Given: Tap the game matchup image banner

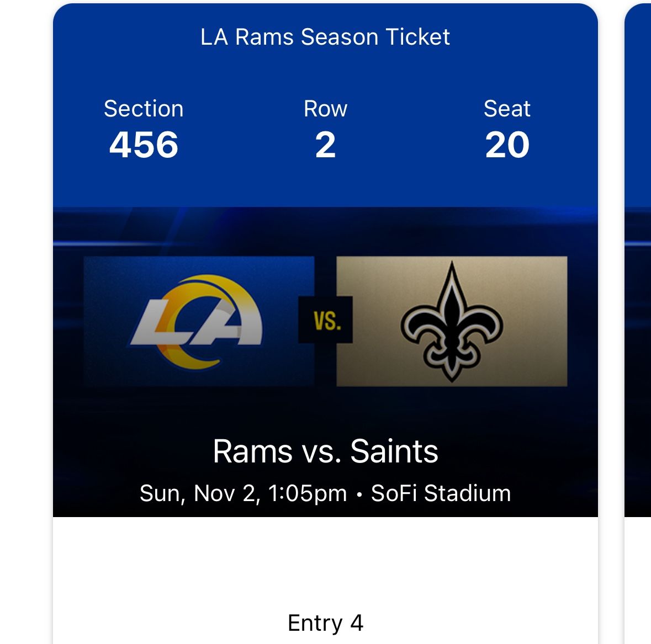Looking at the screenshot, I should 326,359.
